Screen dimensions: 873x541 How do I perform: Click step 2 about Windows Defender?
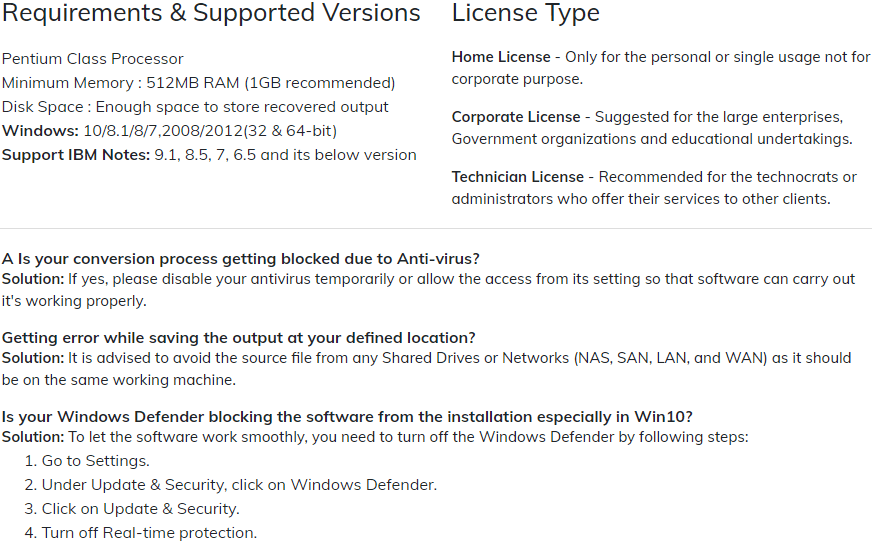point(239,485)
